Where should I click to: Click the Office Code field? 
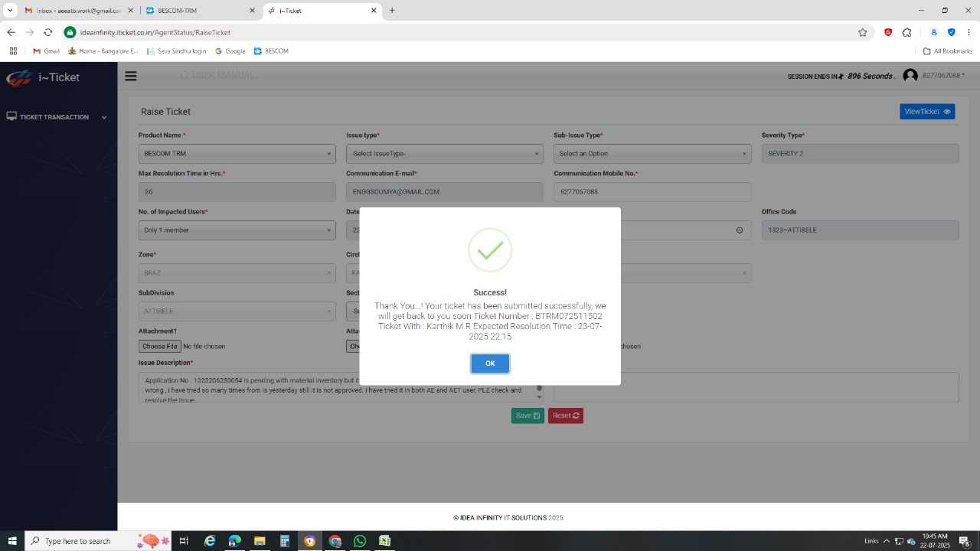860,230
